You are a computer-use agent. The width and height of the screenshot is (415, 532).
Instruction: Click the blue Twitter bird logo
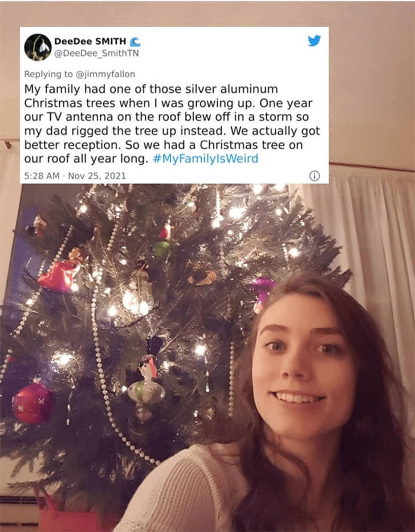[x=314, y=40]
